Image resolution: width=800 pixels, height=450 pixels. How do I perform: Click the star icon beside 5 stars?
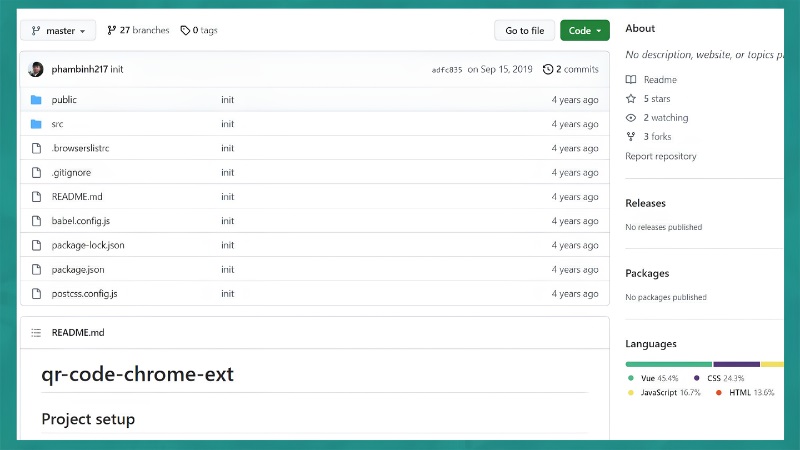click(631, 98)
